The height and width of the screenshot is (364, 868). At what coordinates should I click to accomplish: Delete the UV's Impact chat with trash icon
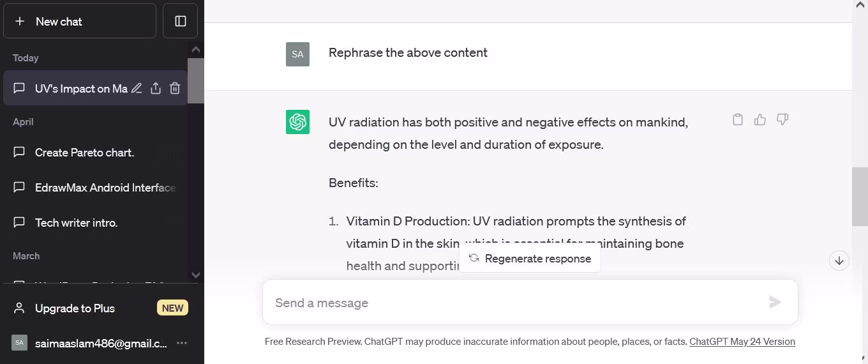(175, 89)
